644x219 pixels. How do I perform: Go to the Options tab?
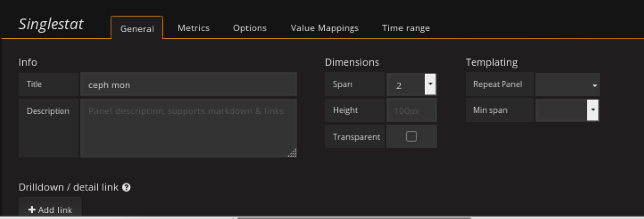(249, 28)
